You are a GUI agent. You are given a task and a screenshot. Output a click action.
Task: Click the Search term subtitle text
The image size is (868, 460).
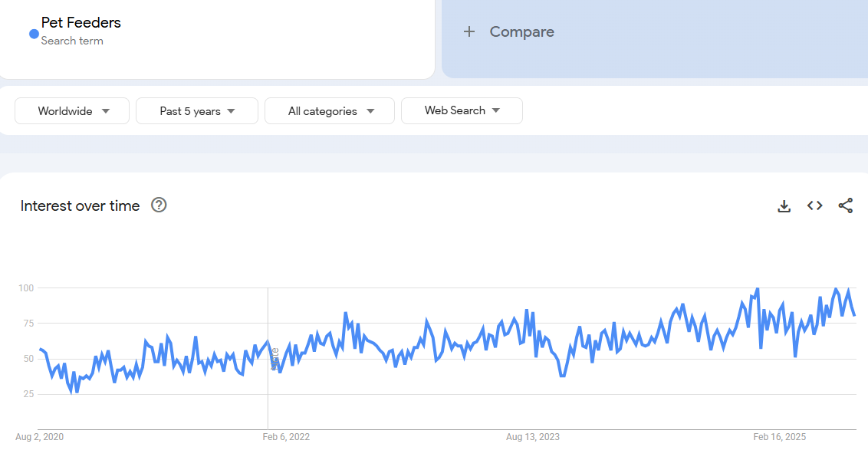(x=72, y=41)
